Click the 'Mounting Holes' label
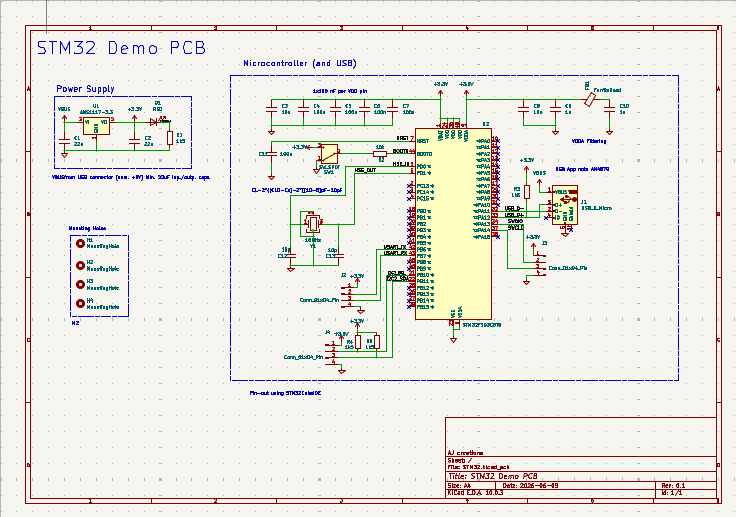The height and width of the screenshot is (517, 736). [x=87, y=228]
